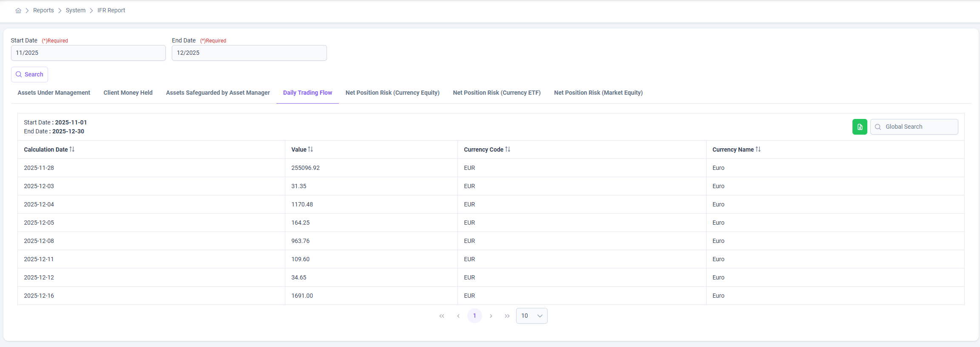Select the value 109.60 cell
The height and width of the screenshot is (347, 980).
[x=371, y=259]
